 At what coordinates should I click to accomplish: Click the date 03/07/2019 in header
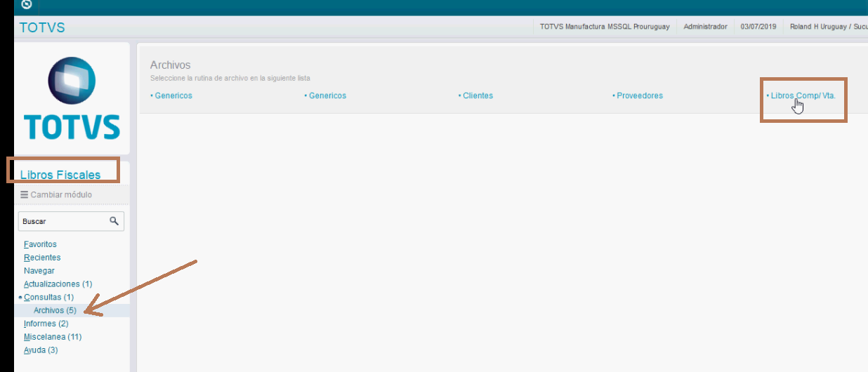pos(758,27)
